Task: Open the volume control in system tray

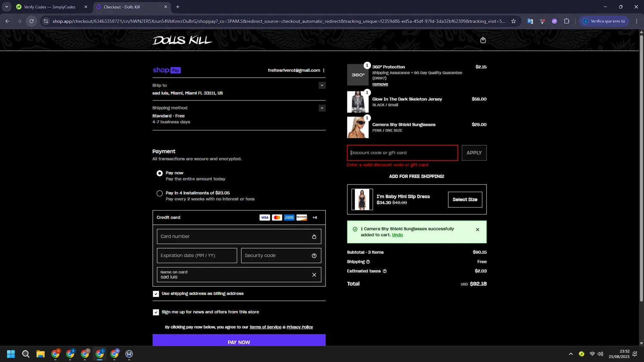Action: pos(600,354)
